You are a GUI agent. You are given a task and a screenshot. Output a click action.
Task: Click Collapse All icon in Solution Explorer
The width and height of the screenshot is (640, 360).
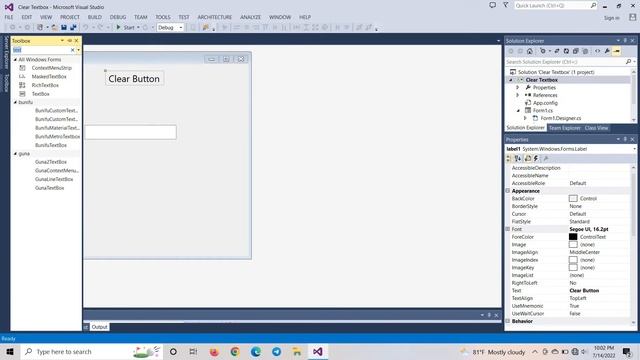click(576, 51)
